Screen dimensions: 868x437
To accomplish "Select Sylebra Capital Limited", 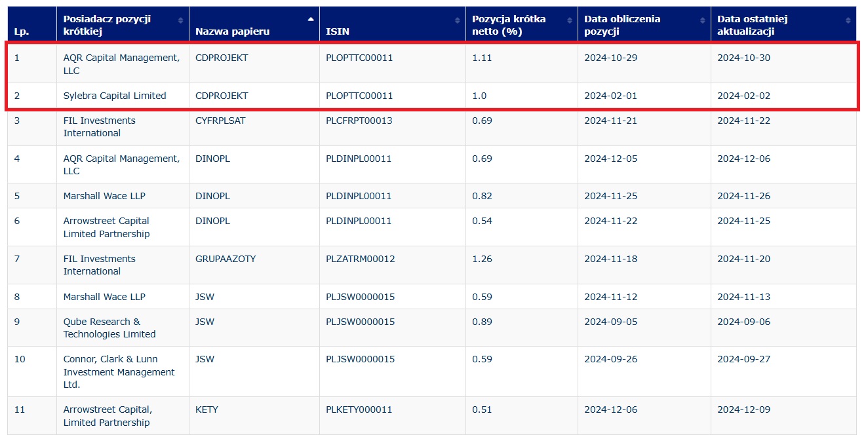I will point(115,96).
